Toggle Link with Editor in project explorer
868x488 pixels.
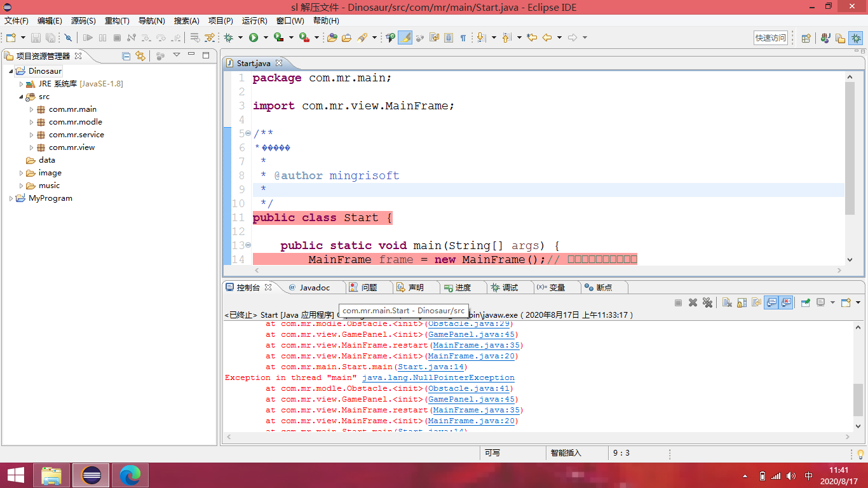[140, 56]
